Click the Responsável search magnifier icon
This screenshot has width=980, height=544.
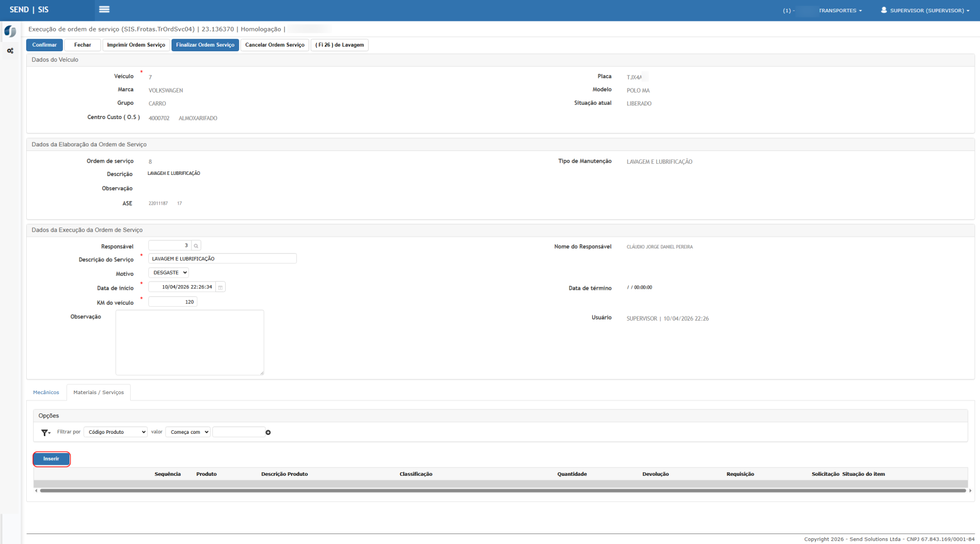(x=196, y=246)
